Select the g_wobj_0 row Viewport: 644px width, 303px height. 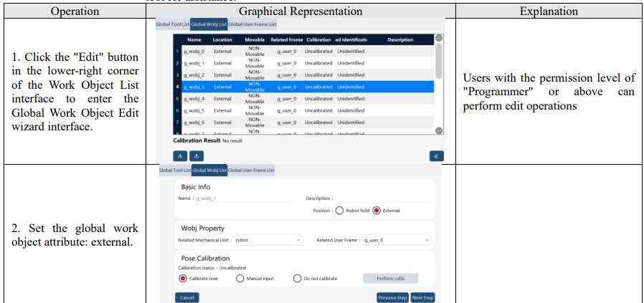click(303, 52)
